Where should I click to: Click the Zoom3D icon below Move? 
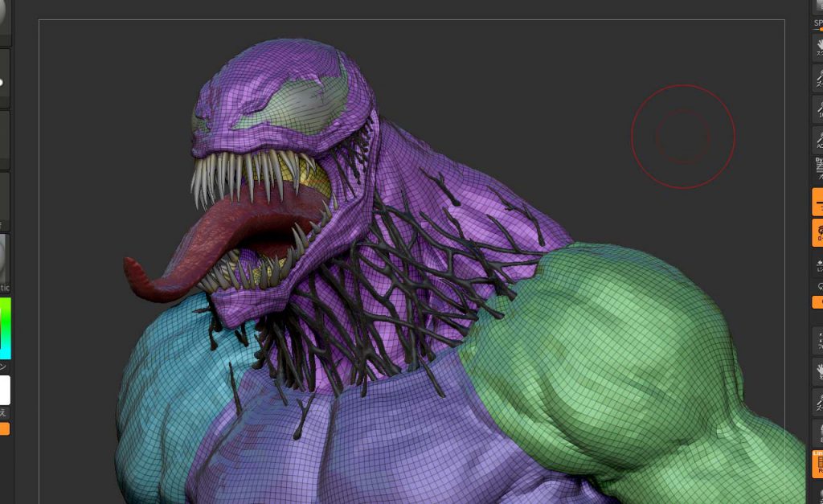817,400
